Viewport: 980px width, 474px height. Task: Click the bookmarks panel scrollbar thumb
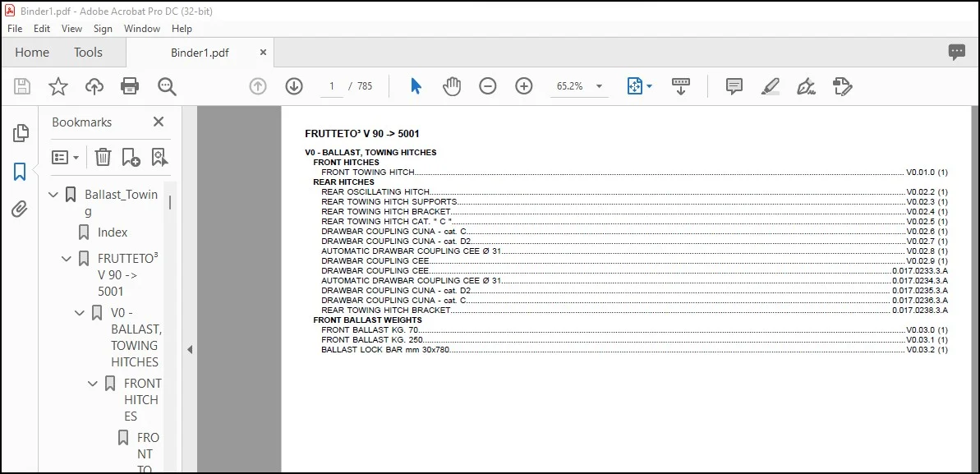tap(170, 202)
